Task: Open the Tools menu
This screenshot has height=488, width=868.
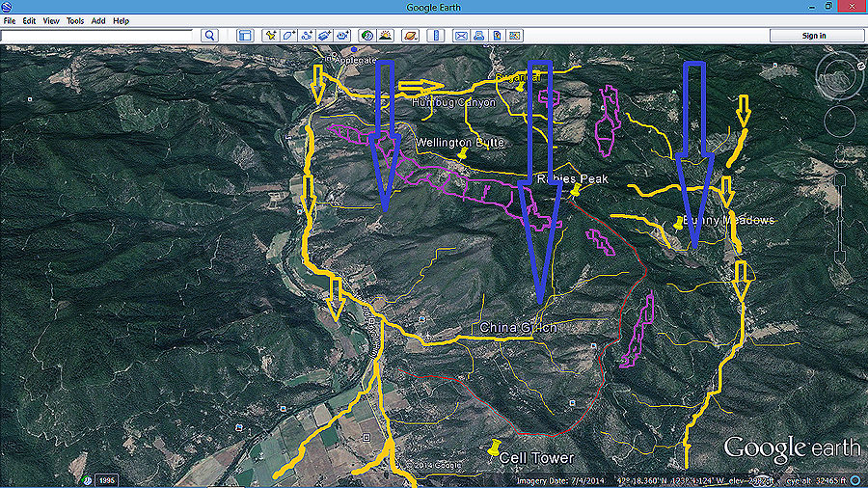Action: (x=74, y=21)
